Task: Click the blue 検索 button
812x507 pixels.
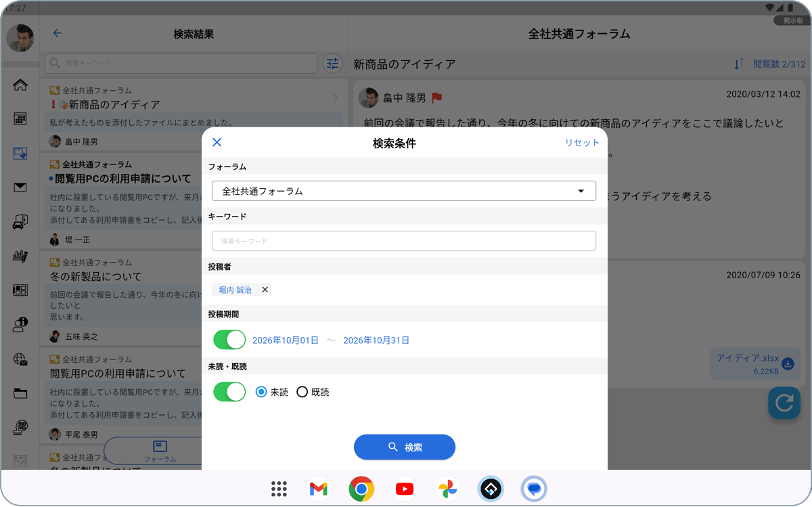Action: [405, 447]
